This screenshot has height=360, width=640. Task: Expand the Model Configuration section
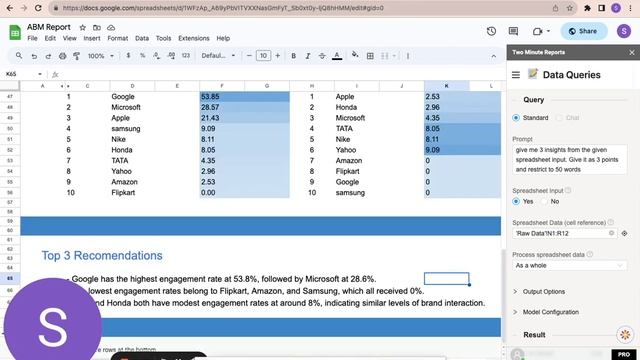[551, 312]
